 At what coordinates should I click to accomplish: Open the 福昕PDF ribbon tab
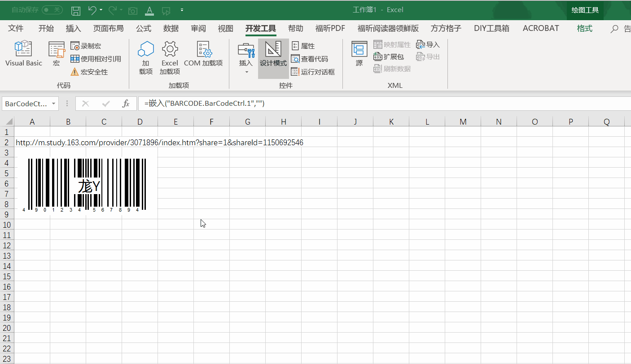[x=330, y=28]
